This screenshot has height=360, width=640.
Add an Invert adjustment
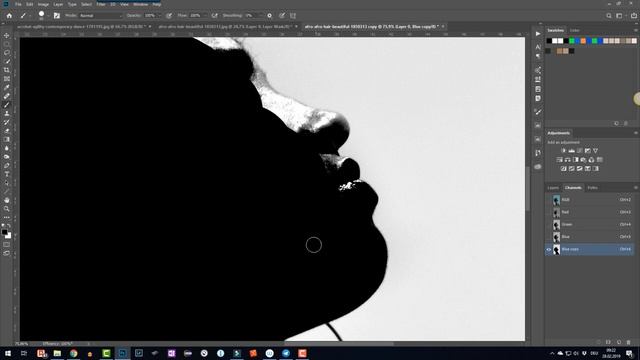[x=563, y=169]
